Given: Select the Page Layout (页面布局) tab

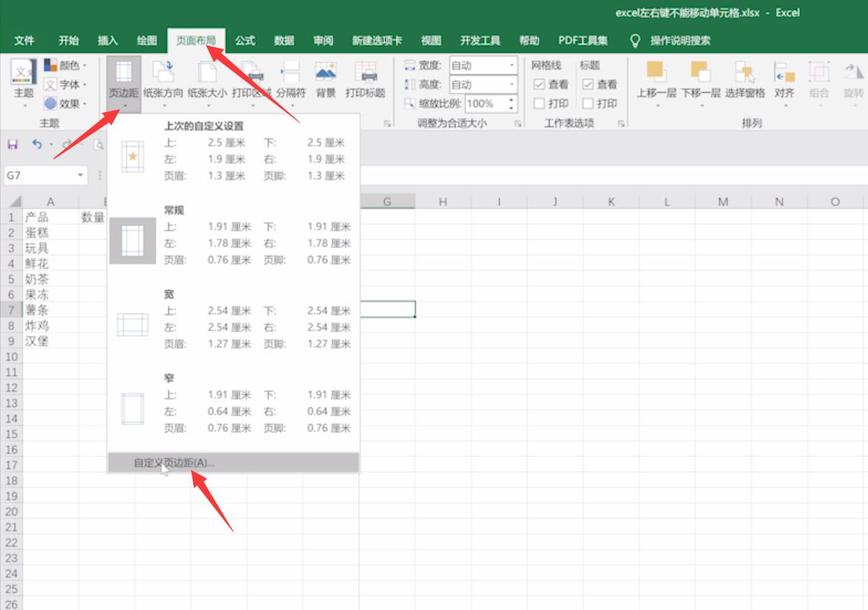Looking at the screenshot, I should (196, 41).
